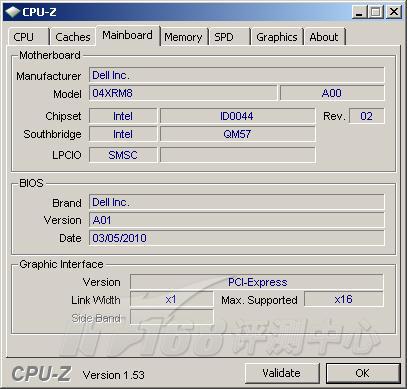The image size is (407, 389).
Task: Open the Caches tab
Action: pyautogui.click(x=73, y=37)
